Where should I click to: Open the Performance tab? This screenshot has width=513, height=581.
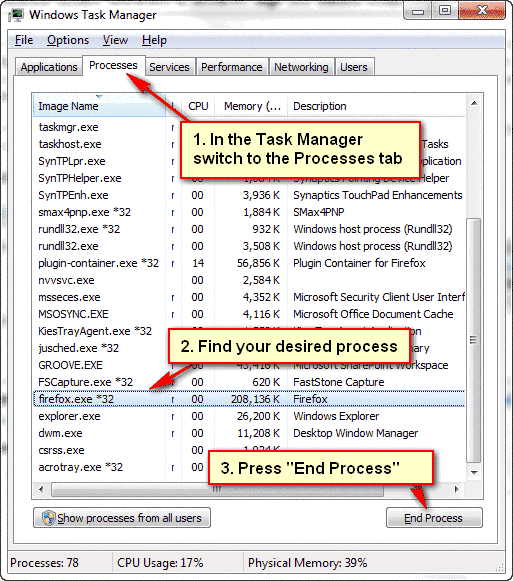tap(232, 67)
